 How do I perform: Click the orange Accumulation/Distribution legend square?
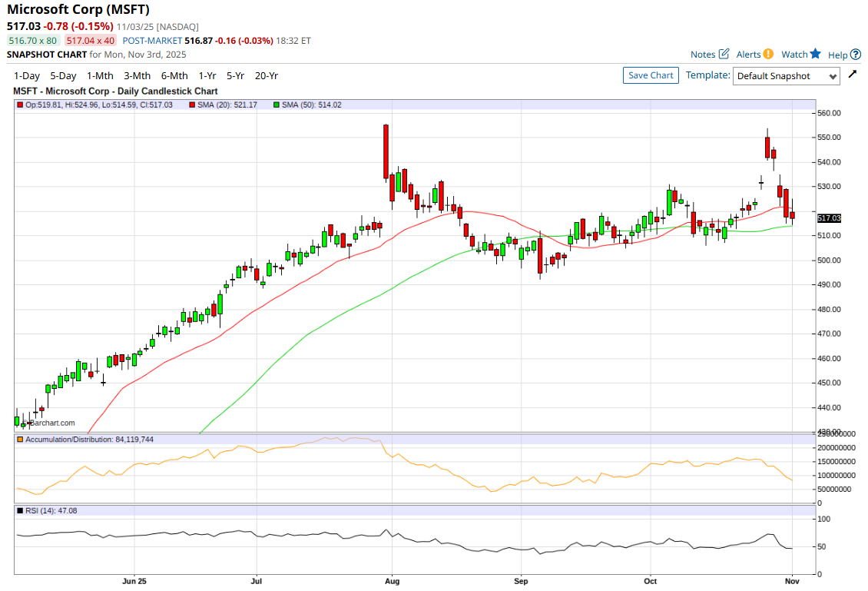tap(20, 440)
